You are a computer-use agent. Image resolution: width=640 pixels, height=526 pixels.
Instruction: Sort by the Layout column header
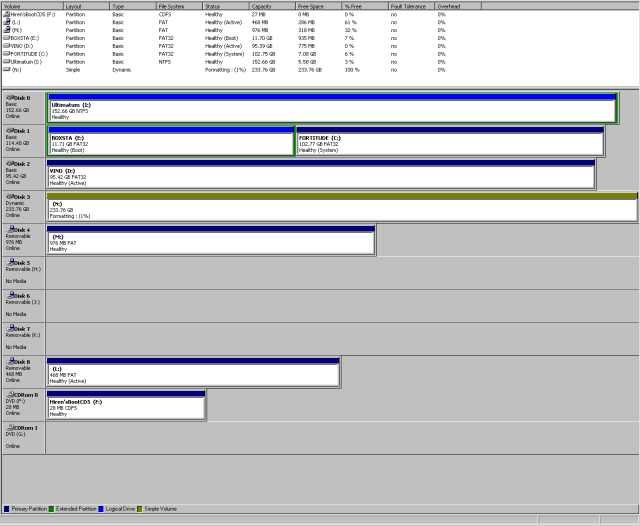click(87, 6)
